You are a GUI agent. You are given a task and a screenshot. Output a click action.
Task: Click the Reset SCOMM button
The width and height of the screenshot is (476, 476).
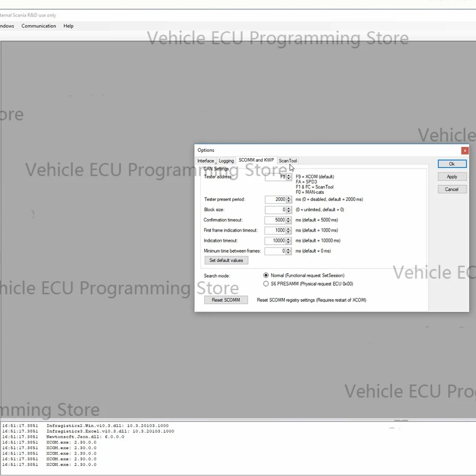coord(226,300)
